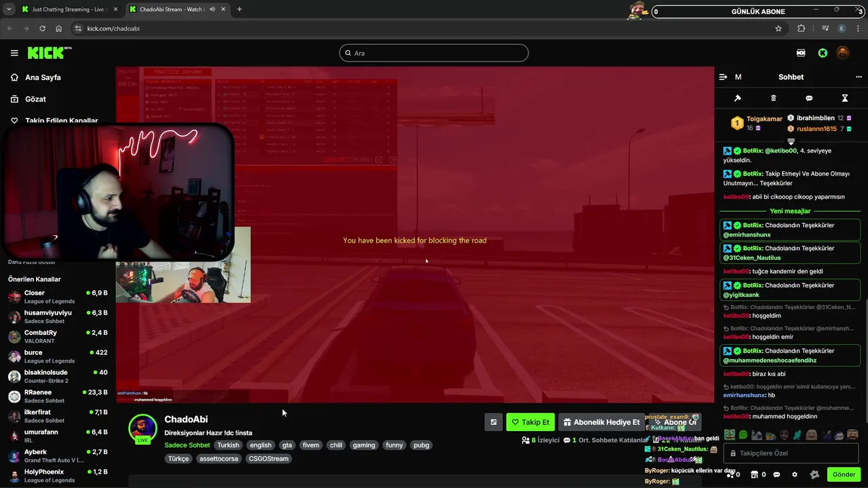Viewport: 868px width, 488px height.
Task: Click Tolgakamar top gifter name
Action: (x=764, y=119)
